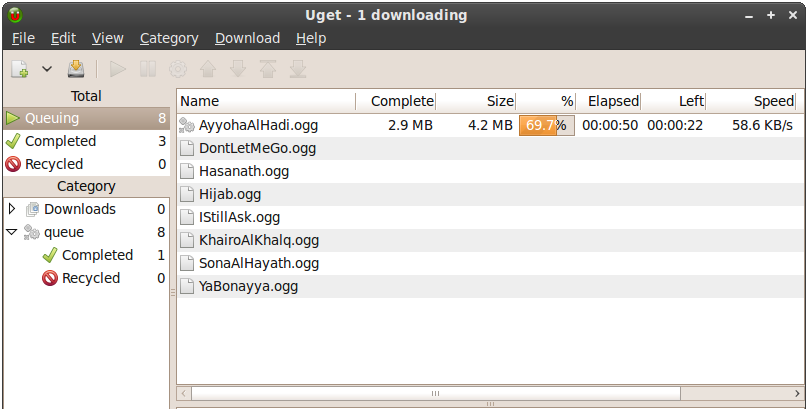Open the Download menu
The height and width of the screenshot is (409, 812).
click(247, 38)
